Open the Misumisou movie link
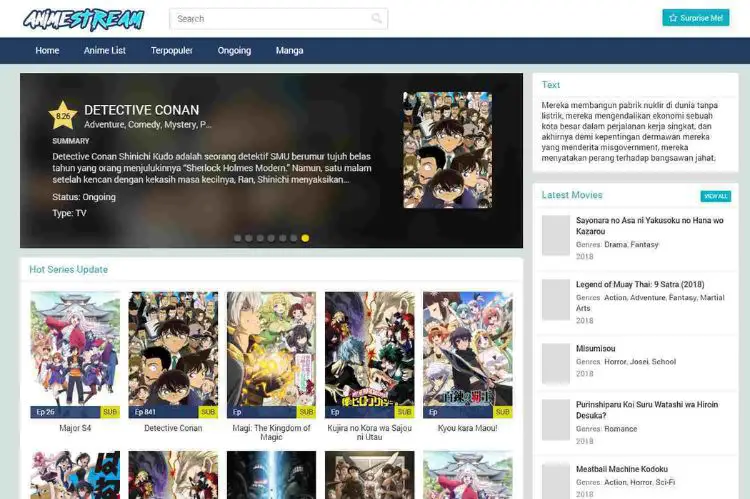 [596, 348]
